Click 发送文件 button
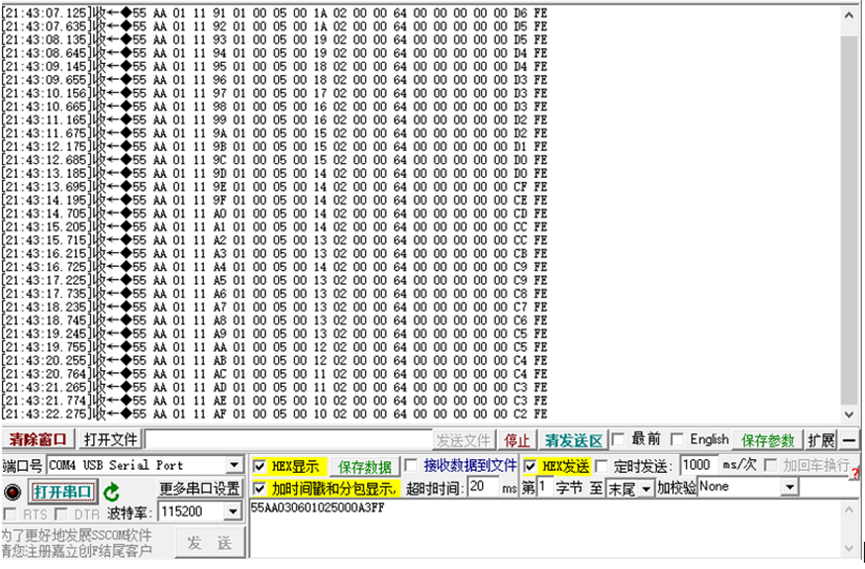Screen dimensions: 865x569 pos(463,440)
